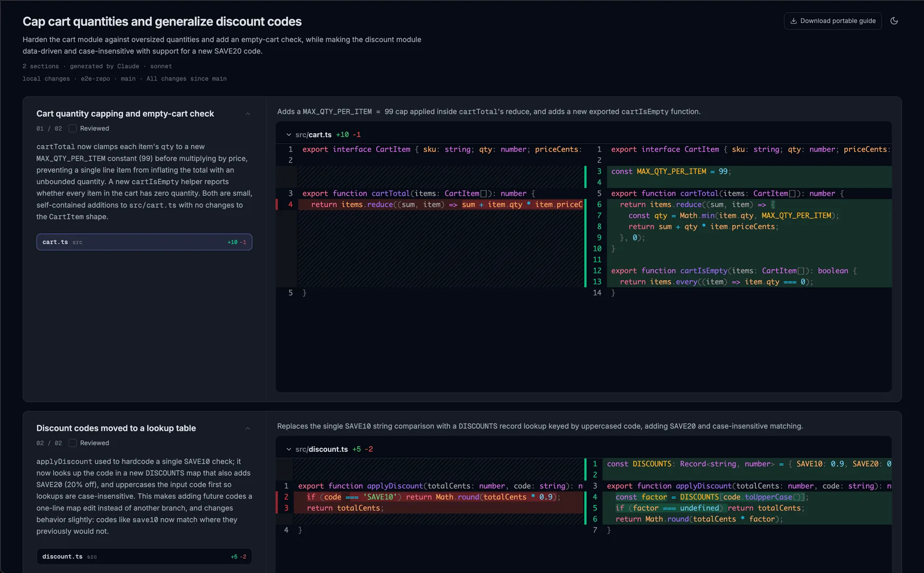Click 'All changes since main' text
Image resolution: width=924 pixels, height=573 pixels.
[x=186, y=79]
